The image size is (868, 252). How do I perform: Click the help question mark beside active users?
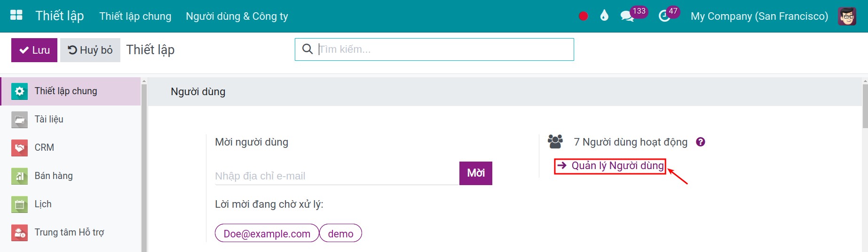click(701, 142)
